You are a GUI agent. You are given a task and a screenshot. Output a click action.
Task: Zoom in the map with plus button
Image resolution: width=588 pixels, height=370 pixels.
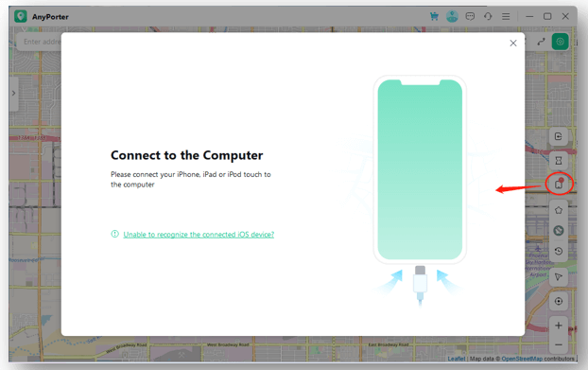[x=559, y=326]
